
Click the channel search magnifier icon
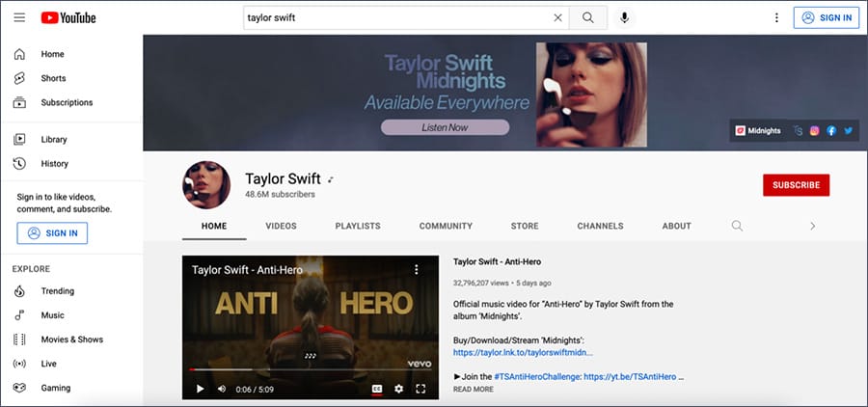pyautogui.click(x=737, y=226)
